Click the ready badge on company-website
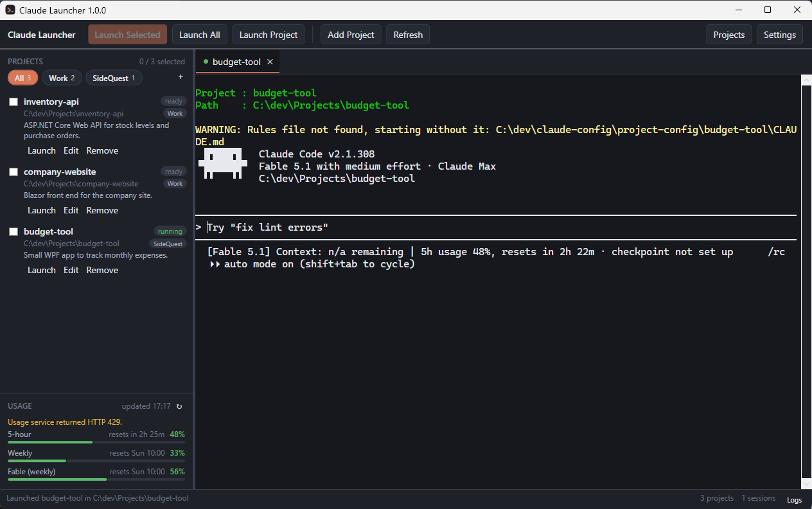The height and width of the screenshot is (509, 812). (173, 172)
